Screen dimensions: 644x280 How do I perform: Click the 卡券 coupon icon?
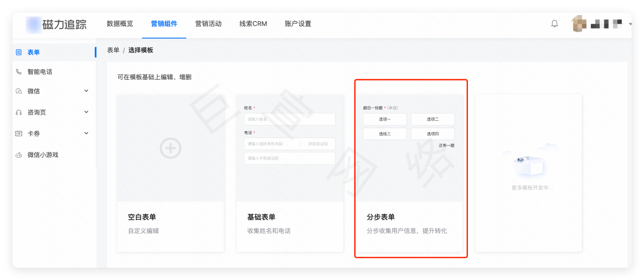(x=19, y=134)
